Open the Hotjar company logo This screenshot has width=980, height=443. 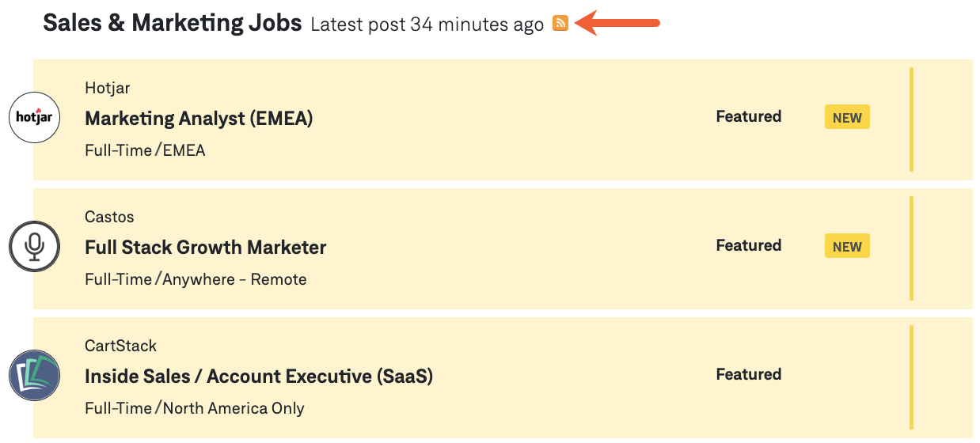pyautogui.click(x=35, y=118)
